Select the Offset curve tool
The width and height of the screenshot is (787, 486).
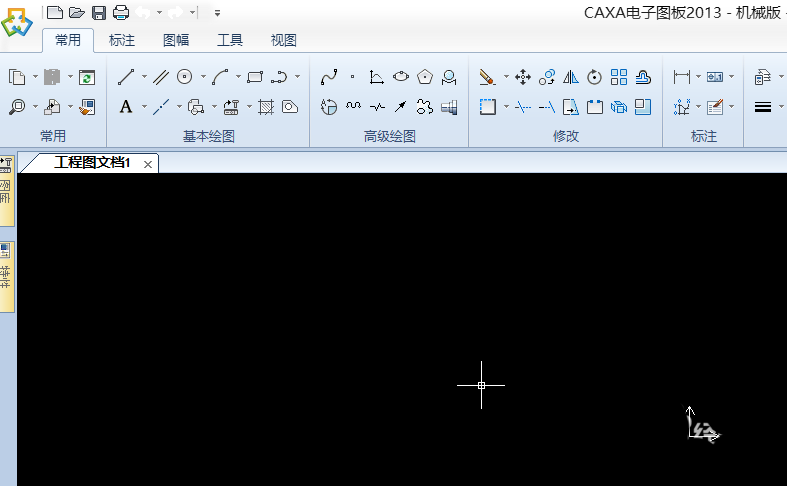click(x=643, y=77)
